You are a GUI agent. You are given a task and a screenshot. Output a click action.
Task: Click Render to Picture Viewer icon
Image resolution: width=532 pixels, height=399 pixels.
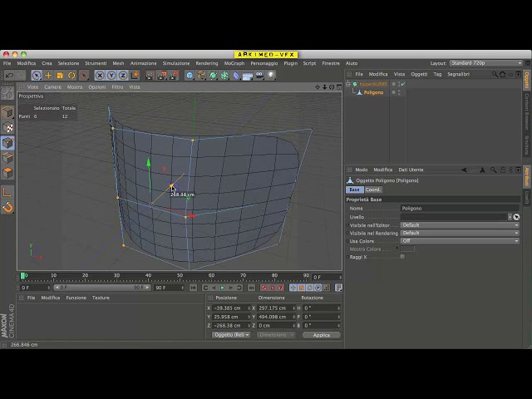pos(161,76)
